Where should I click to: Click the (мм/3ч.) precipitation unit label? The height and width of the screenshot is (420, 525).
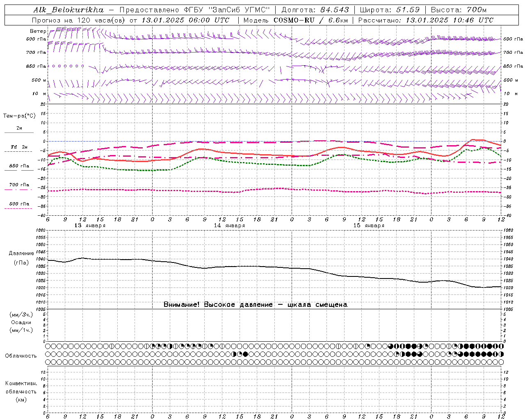[x=21, y=315]
